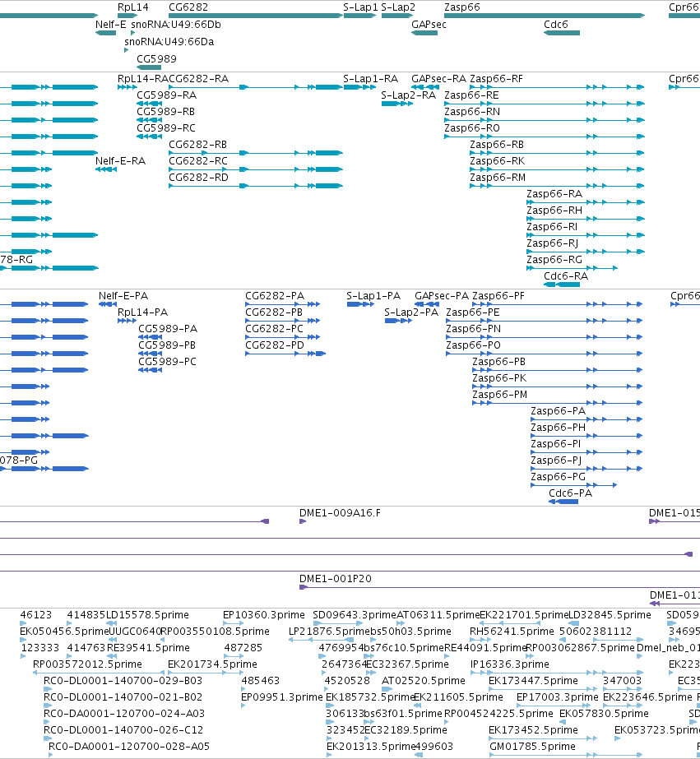This screenshot has height=759, width=700.
Task: Select the Zasp66-RK transcript label
Action: tap(498, 161)
